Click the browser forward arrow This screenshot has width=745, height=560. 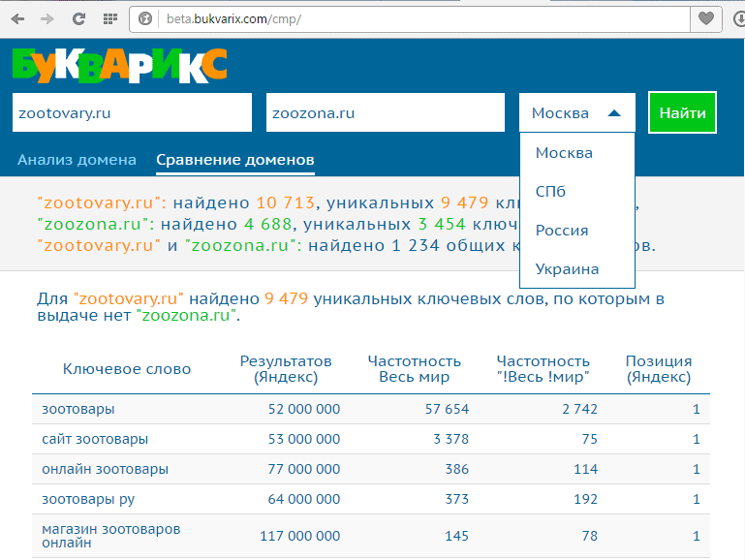47,19
